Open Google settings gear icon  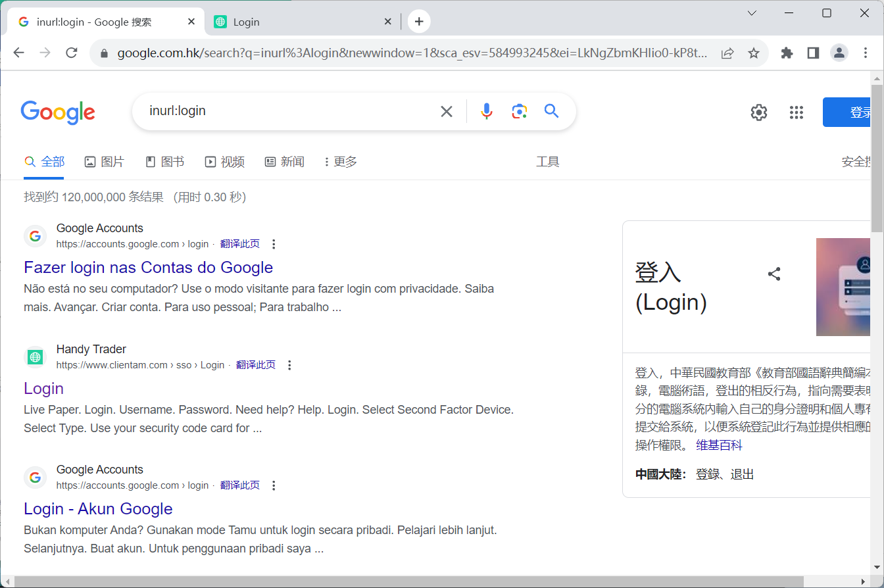[x=759, y=112]
